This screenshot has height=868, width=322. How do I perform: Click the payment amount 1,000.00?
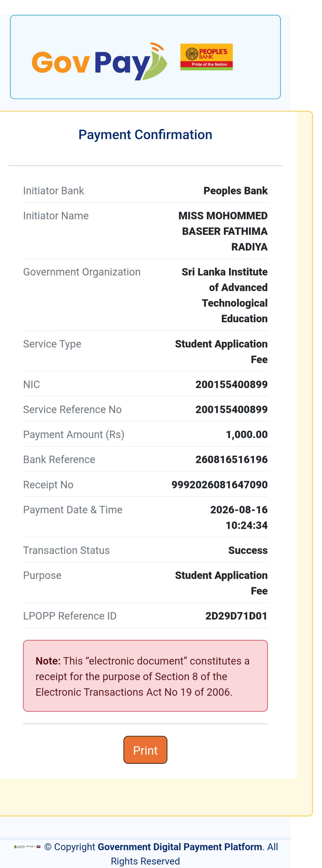tap(247, 434)
